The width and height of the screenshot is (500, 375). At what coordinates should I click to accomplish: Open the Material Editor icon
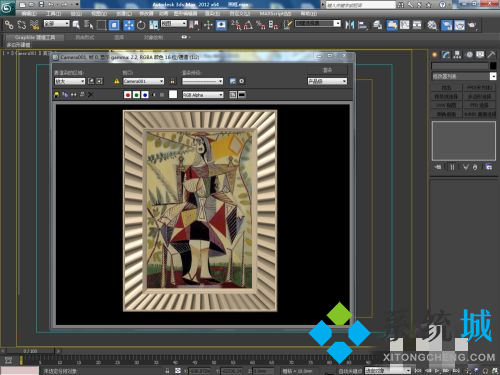432,25
